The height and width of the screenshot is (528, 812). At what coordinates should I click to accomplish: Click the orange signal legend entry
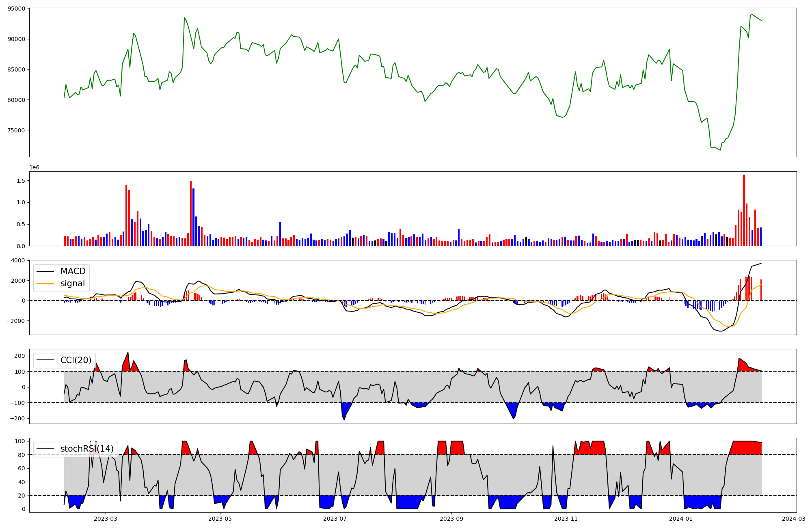pyautogui.click(x=73, y=283)
